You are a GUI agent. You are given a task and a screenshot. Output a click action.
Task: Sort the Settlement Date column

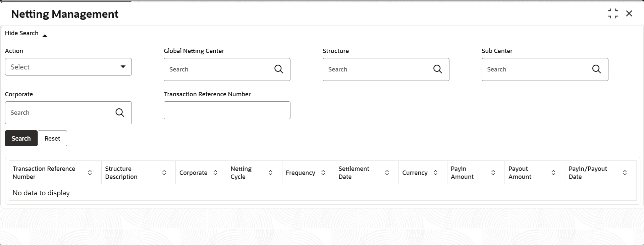point(387,173)
